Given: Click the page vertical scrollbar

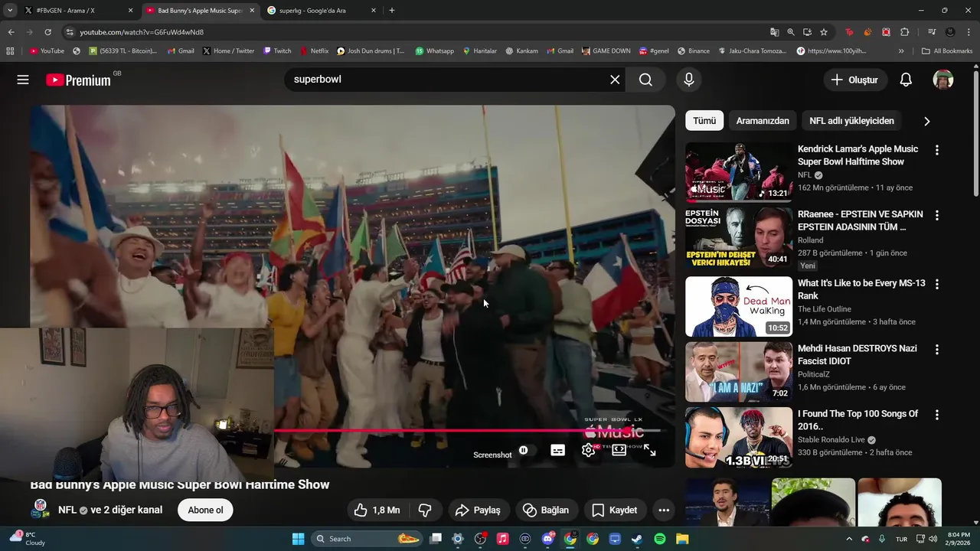Looking at the screenshot, I should [x=975, y=134].
